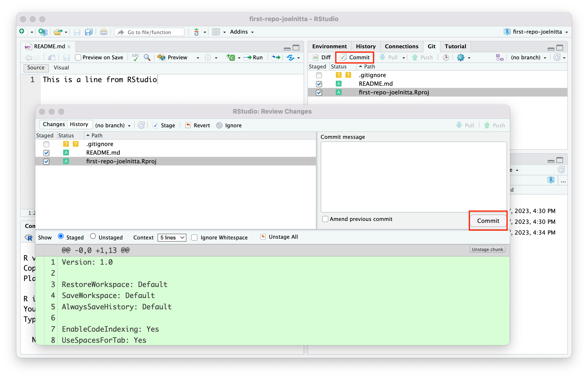Open the Context 5 lines dropdown
This screenshot has height=378, width=588.
point(171,238)
